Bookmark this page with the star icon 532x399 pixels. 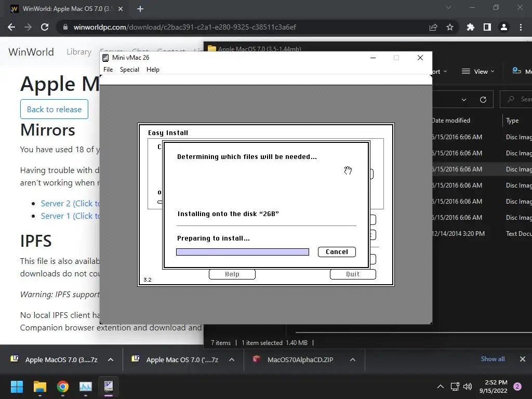[450, 27]
